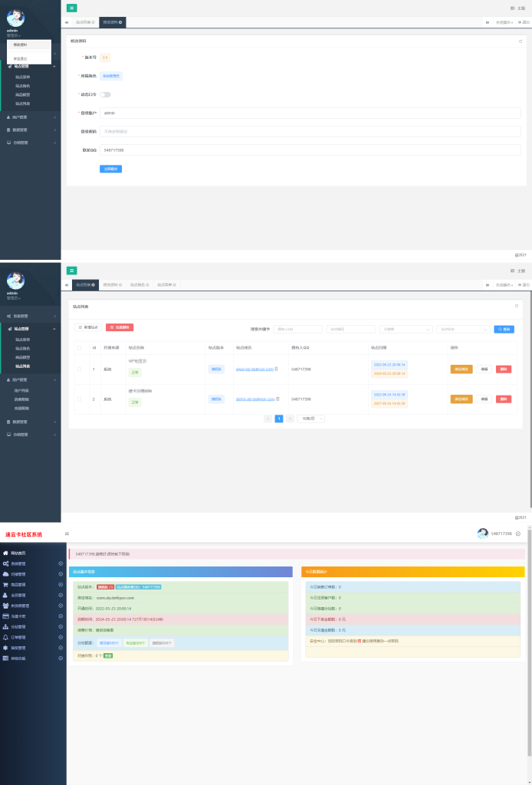This screenshot has height=785, width=532.
Task: Select 安全退出 in the admin dropdown menu
Action: tap(21, 58)
